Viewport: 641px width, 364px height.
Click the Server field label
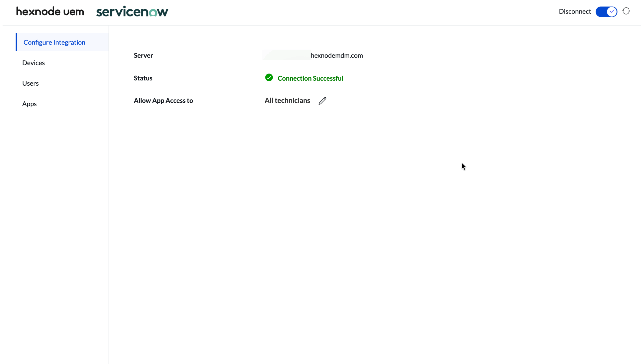coord(143,55)
